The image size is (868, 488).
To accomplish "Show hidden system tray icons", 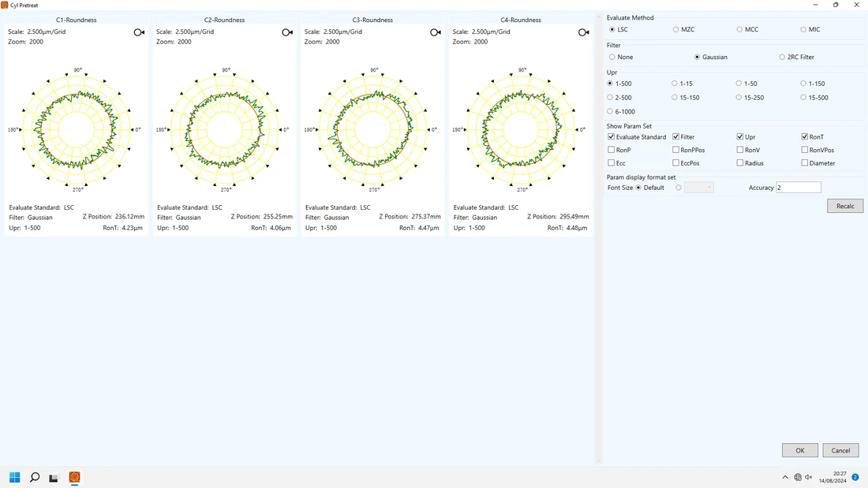I will pyautogui.click(x=785, y=477).
